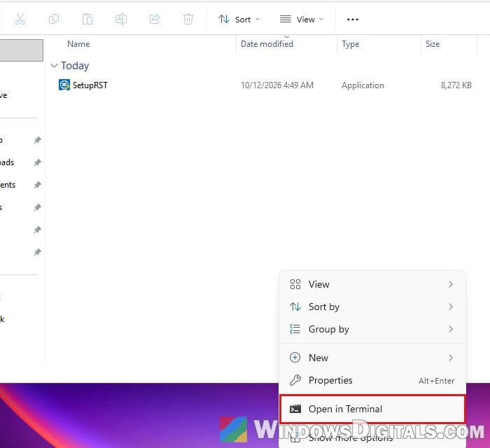Sort by Date modified column header
Screen dimensions: 490x448
point(267,44)
